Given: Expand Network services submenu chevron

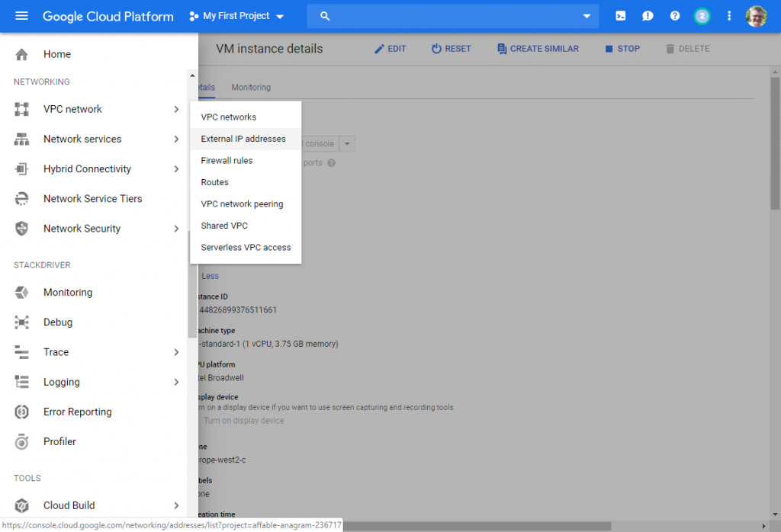Looking at the screenshot, I should [x=176, y=139].
